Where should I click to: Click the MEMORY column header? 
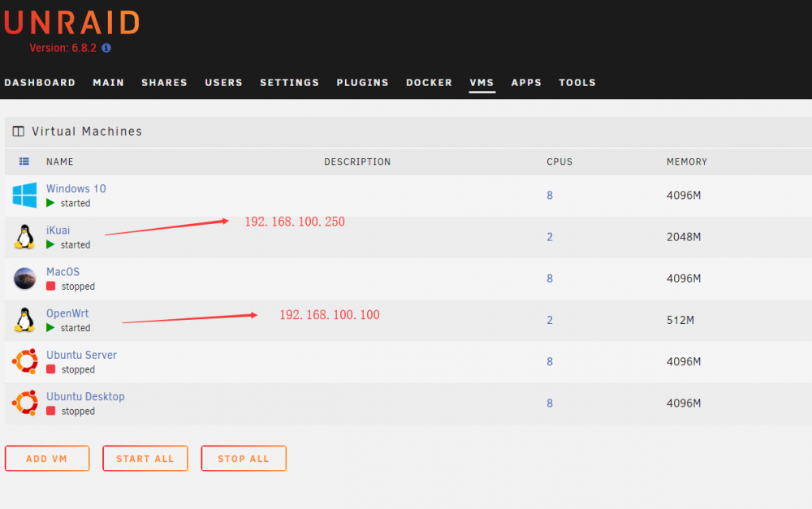tap(687, 162)
